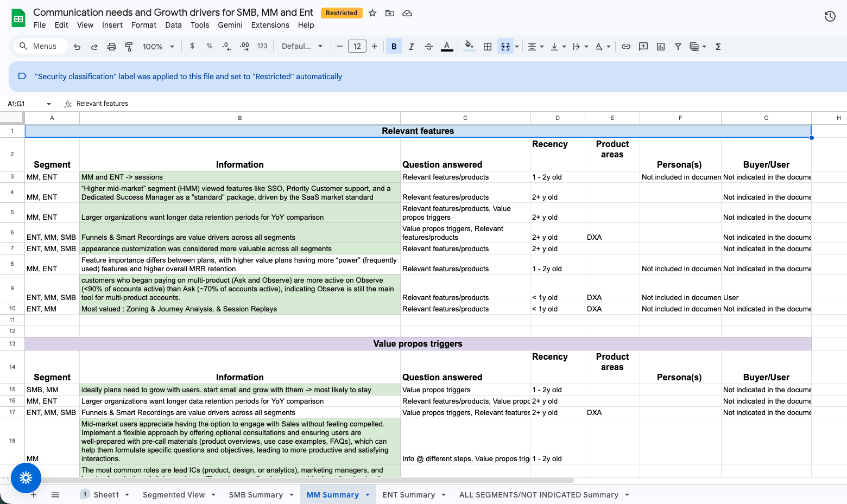View the cloud document status
Image resolution: width=847 pixels, height=504 pixels.
click(407, 13)
